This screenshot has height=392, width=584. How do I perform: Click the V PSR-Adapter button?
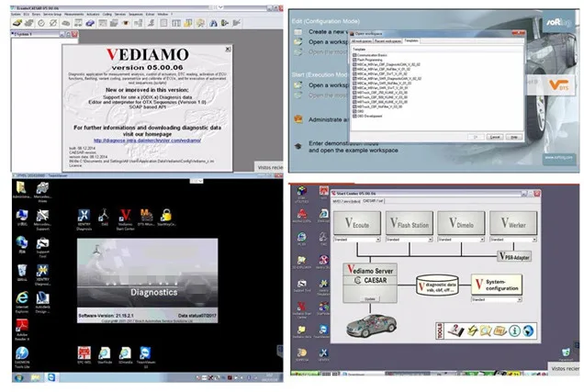coord(514,256)
